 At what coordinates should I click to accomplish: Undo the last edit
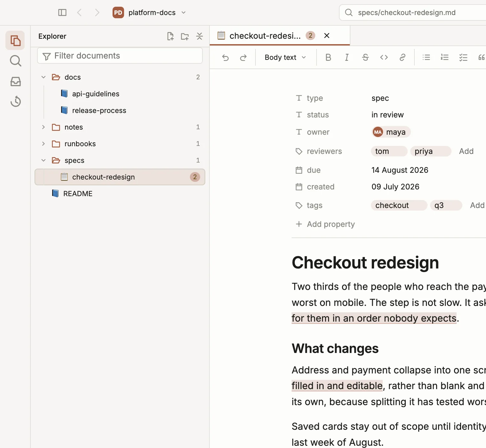pos(225,57)
